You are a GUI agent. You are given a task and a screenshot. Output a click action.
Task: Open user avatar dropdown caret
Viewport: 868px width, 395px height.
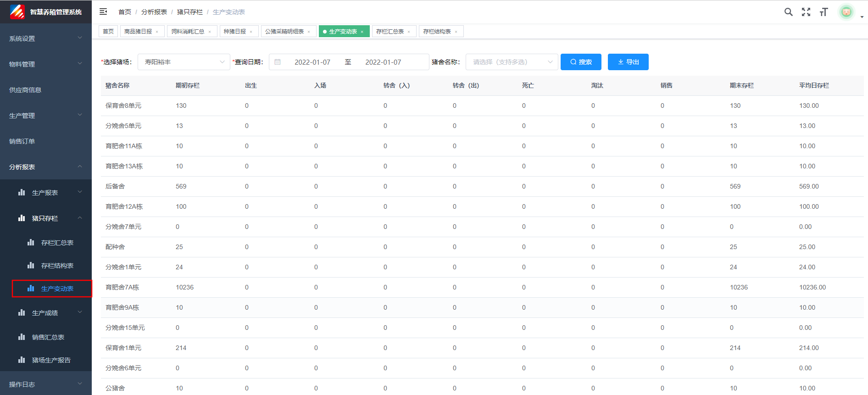click(x=862, y=17)
